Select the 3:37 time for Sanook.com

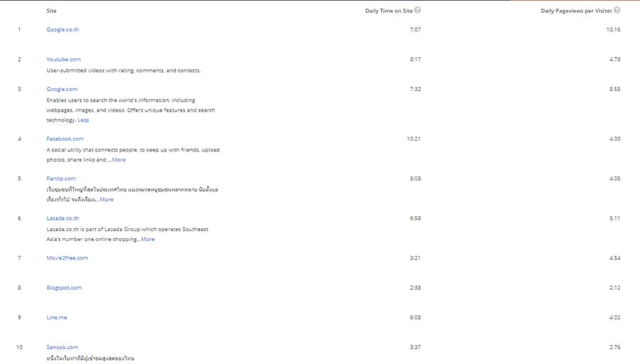415,347
